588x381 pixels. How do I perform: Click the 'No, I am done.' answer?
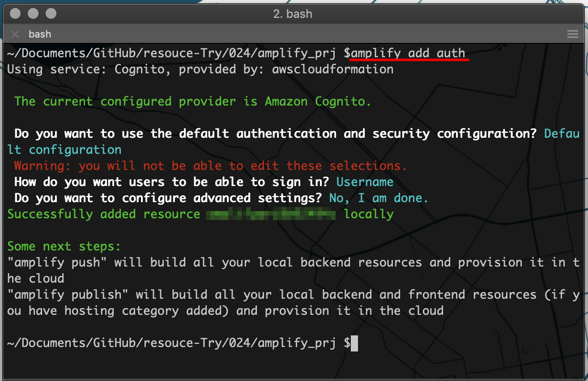click(x=379, y=198)
